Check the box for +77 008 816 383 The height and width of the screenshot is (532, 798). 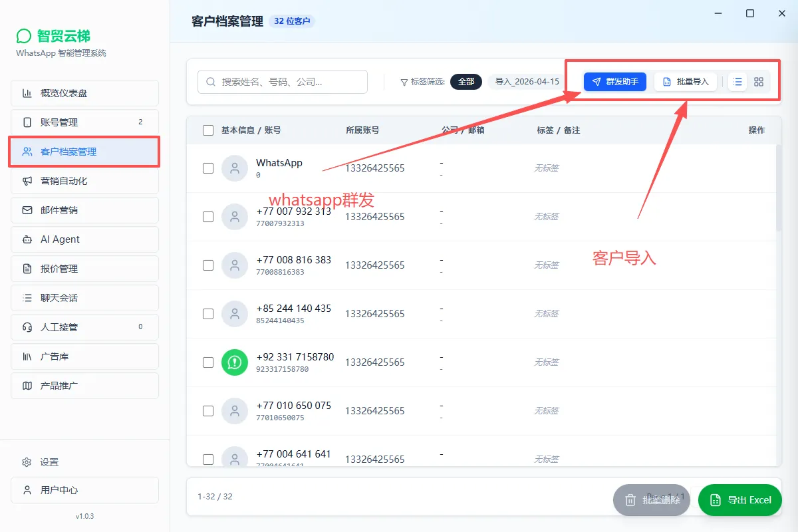click(x=208, y=265)
